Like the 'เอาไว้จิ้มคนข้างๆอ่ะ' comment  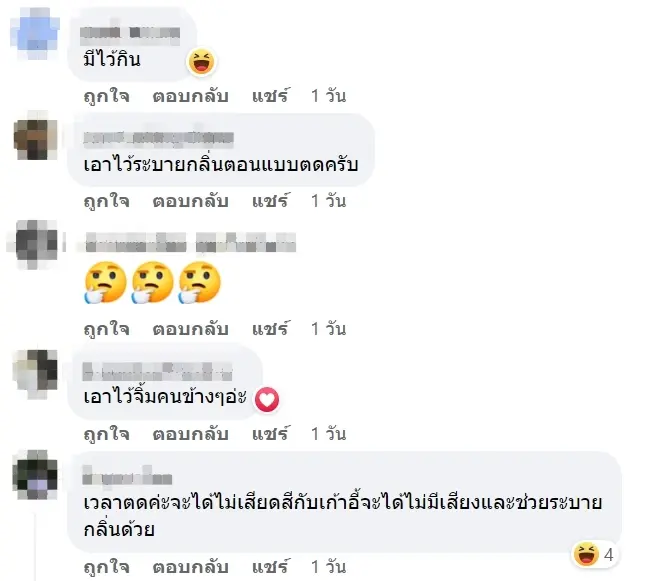pyautogui.click(x=107, y=434)
